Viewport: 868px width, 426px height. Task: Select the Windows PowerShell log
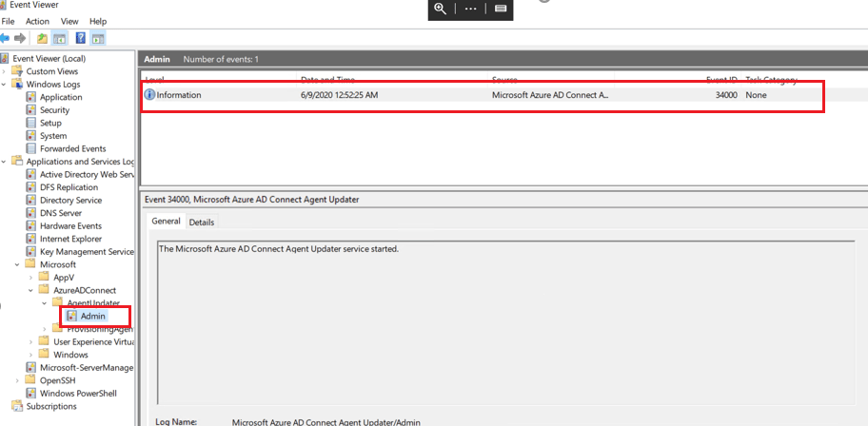[x=80, y=394]
